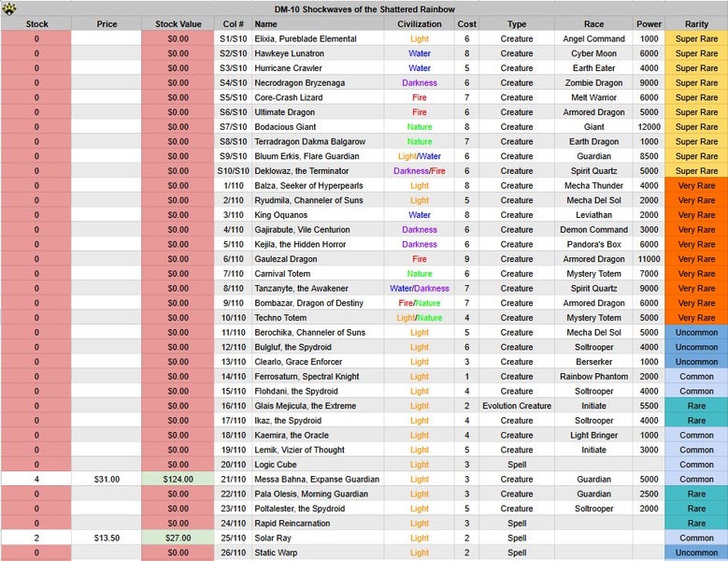This screenshot has width=728, height=561.
Task: Select the Static Warp name cell
Action: (318, 553)
